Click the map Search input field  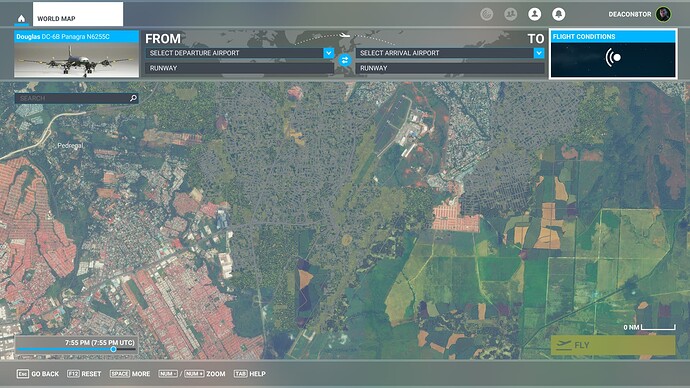pos(72,98)
